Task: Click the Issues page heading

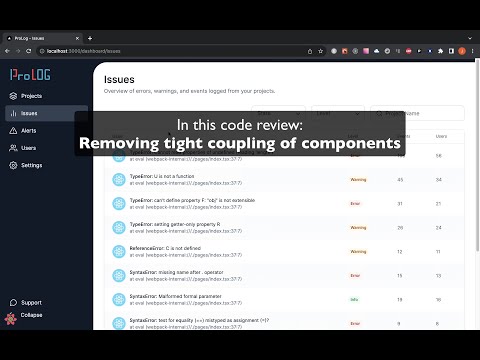Action: 119,80
